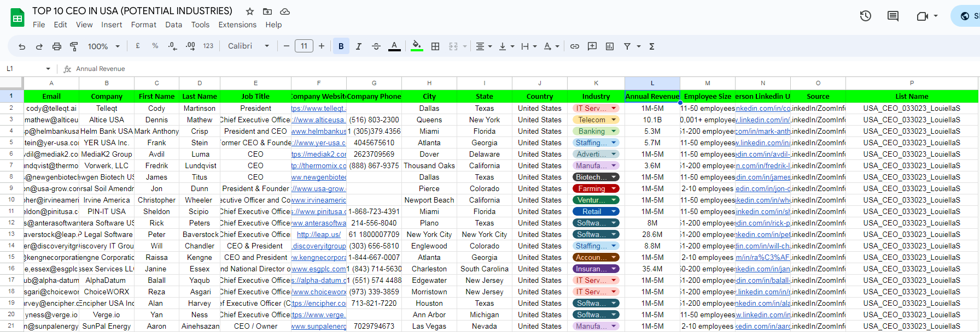Open the Format menu

pyautogui.click(x=143, y=25)
